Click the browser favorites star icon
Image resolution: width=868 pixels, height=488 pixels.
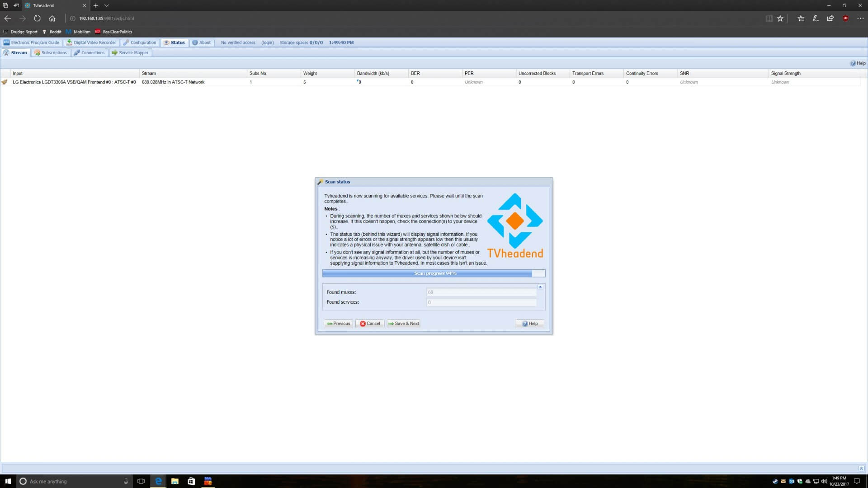coord(780,19)
